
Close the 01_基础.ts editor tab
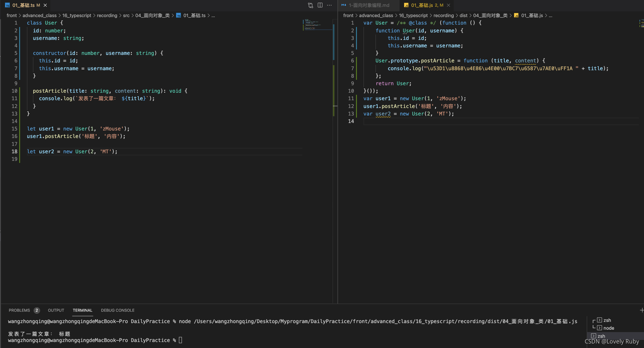click(45, 5)
